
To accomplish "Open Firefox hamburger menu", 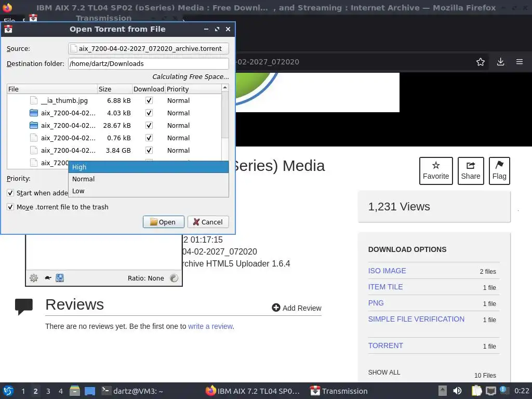I will tap(520, 62).
